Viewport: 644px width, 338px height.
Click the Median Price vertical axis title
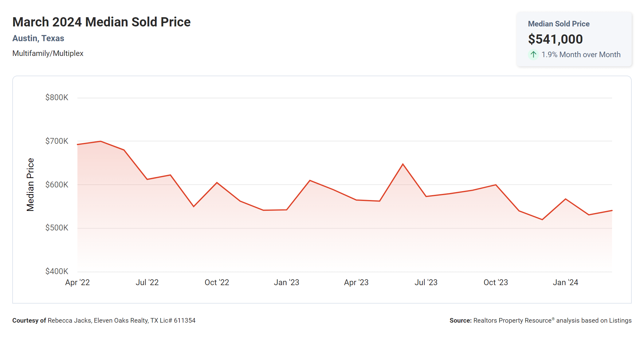tap(30, 185)
